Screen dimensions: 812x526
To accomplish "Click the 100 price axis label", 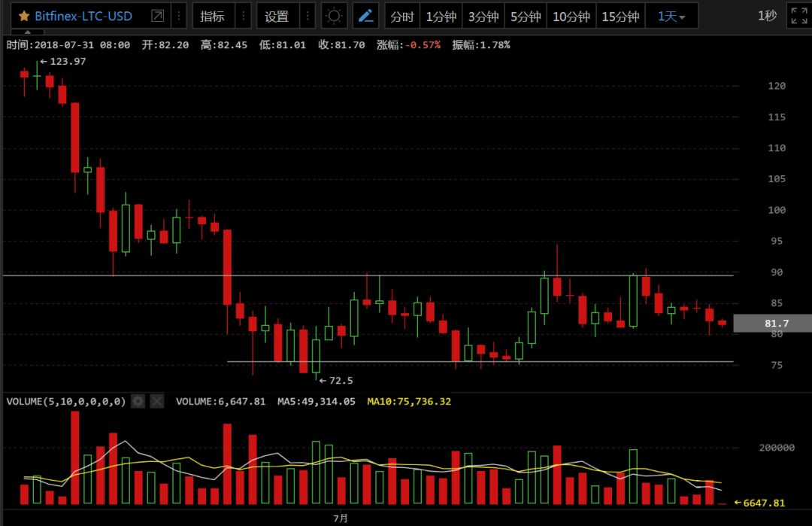I will [777, 211].
